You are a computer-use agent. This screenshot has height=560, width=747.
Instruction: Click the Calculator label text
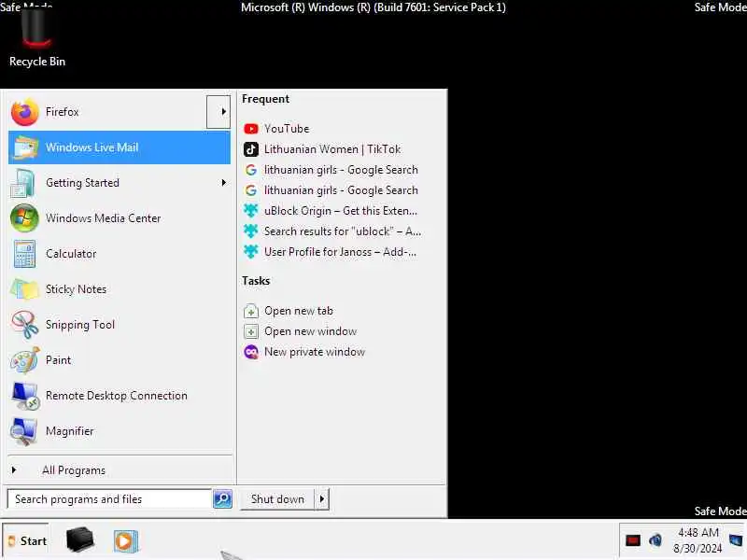click(x=71, y=254)
